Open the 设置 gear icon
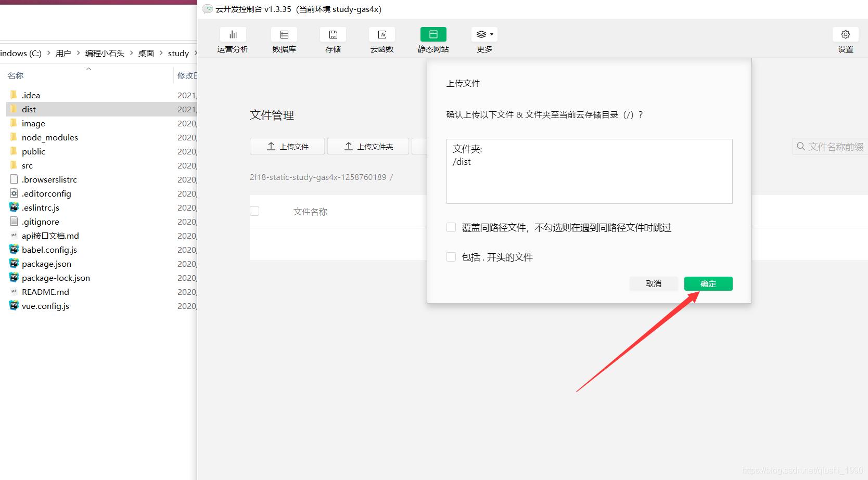This screenshot has height=480, width=868. (x=846, y=34)
